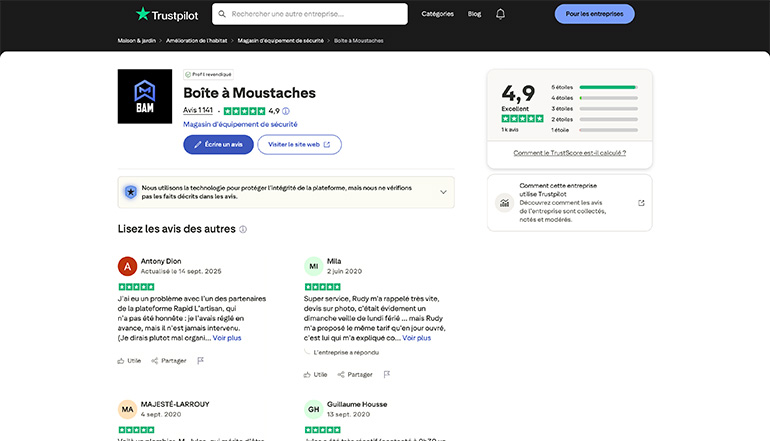The width and height of the screenshot is (770, 441).
Task: Click the info icon next to 4,9 rating
Action: (x=286, y=111)
